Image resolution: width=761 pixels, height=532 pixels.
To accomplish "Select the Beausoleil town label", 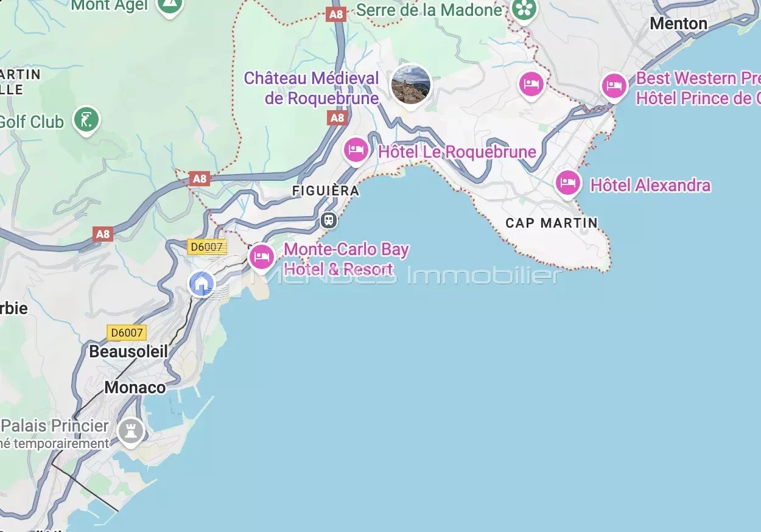I will [x=128, y=352].
